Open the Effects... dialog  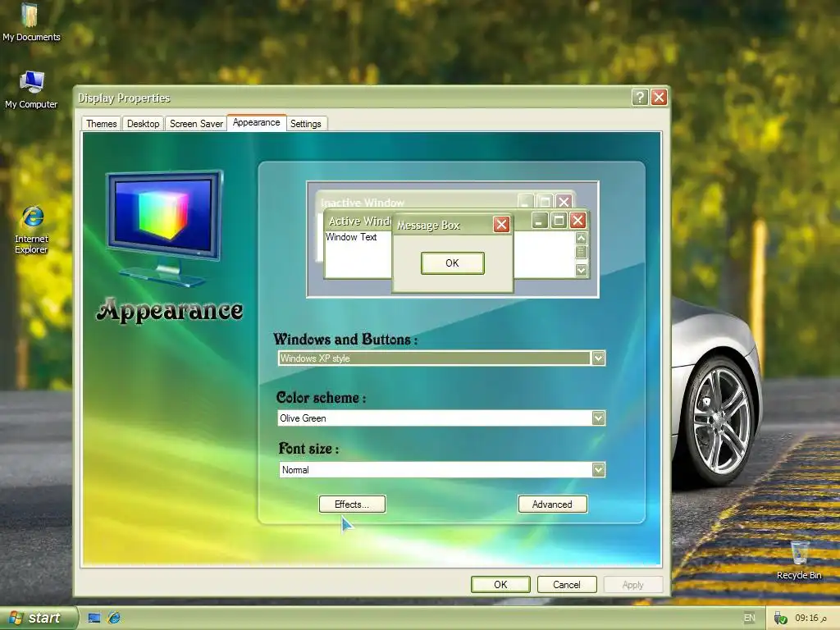[x=352, y=504]
